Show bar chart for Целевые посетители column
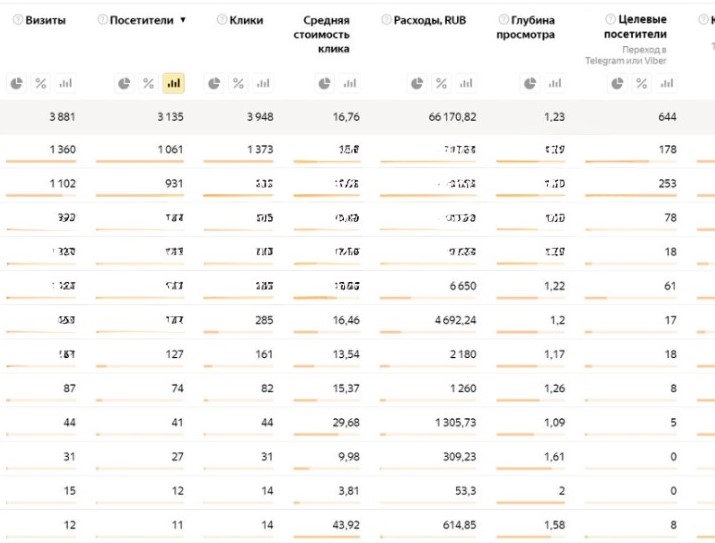Screen dimensions: 715x543 point(668,83)
